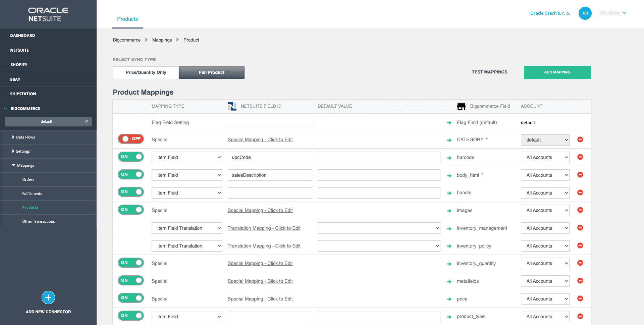The image size is (644, 325).
Task: Disable the metafields mapping toggle
Action: coord(131,280)
